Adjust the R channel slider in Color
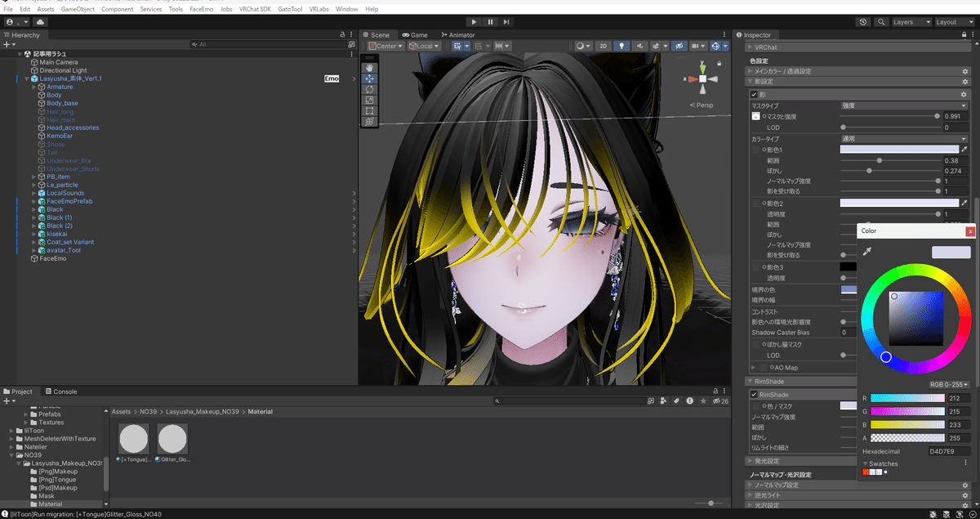980x519 pixels. (907, 398)
